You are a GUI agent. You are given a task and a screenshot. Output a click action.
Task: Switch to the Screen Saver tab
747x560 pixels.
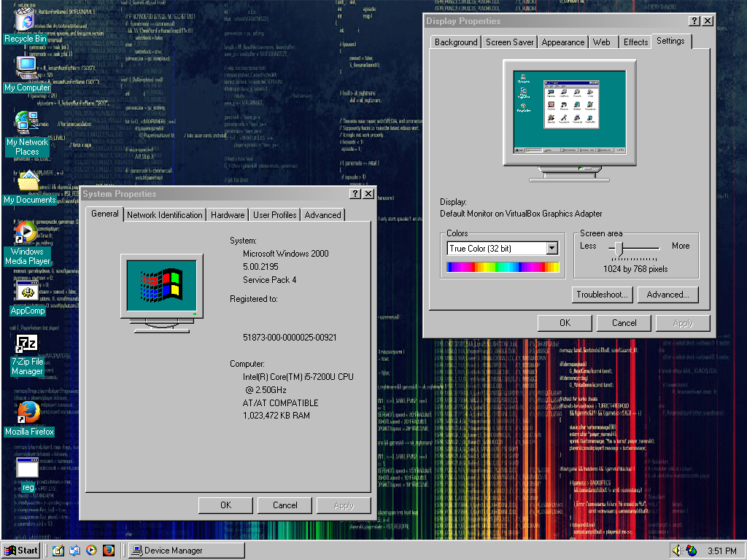tap(509, 42)
